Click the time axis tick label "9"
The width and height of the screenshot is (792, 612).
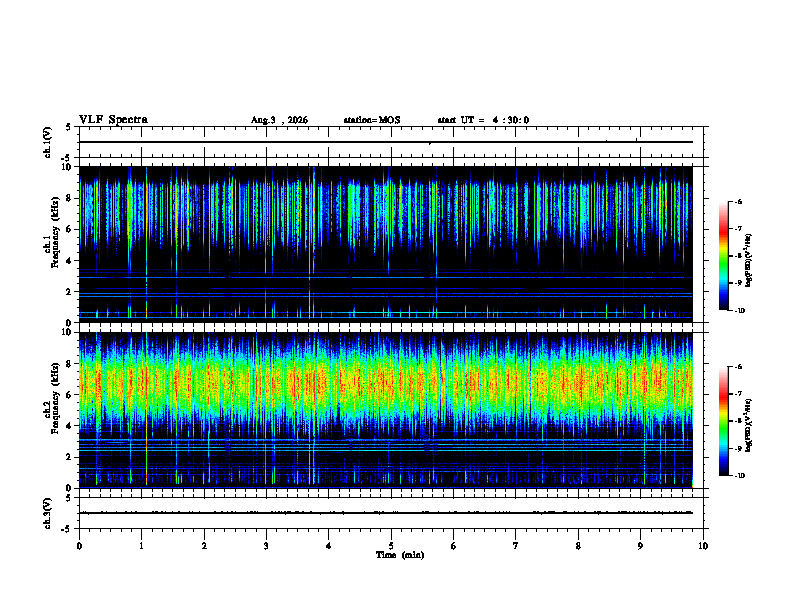(x=640, y=546)
